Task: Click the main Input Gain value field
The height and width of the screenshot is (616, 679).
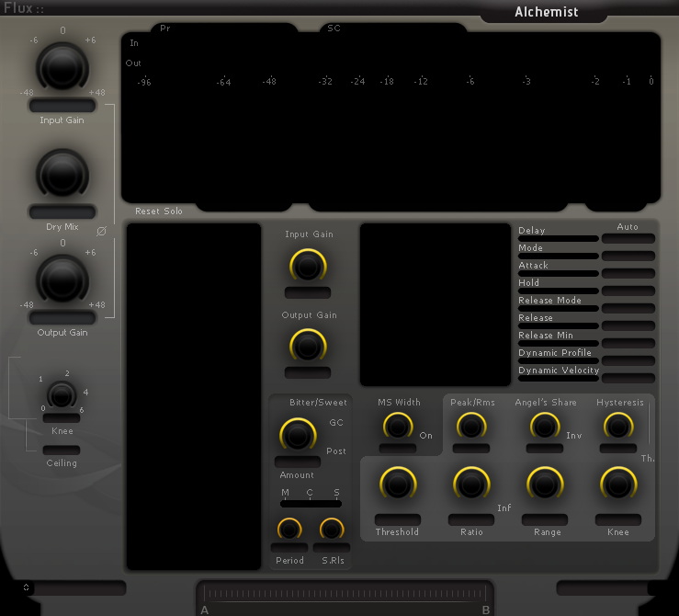Action: 62,105
